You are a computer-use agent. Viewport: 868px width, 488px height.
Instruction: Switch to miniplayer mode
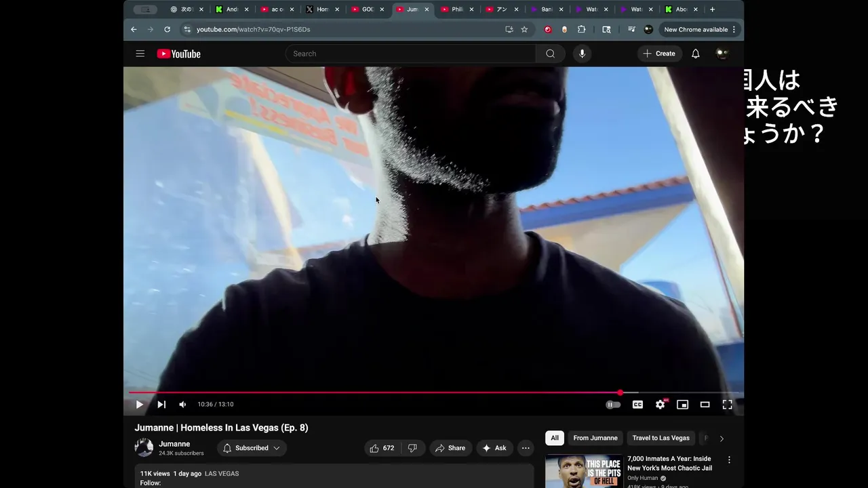pos(682,405)
